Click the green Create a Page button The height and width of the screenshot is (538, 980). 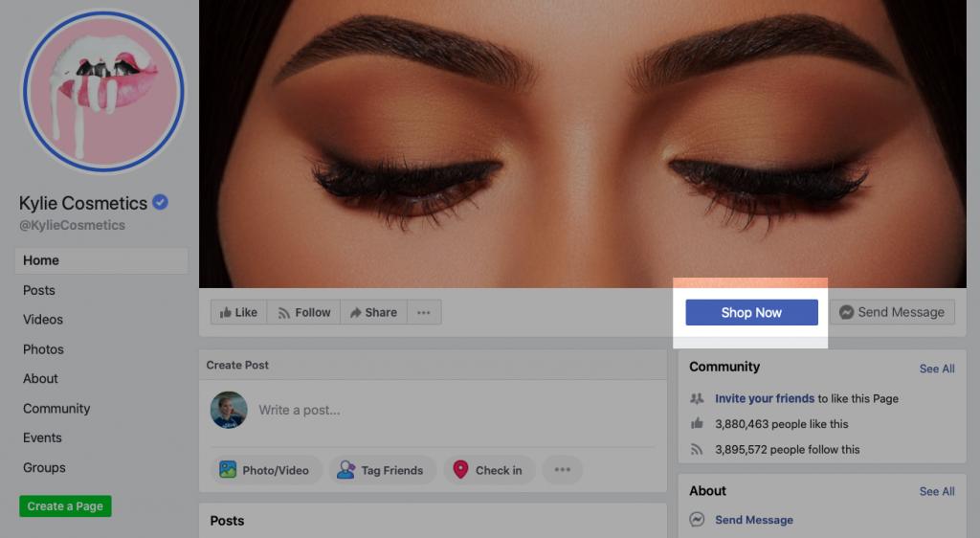[x=65, y=506]
